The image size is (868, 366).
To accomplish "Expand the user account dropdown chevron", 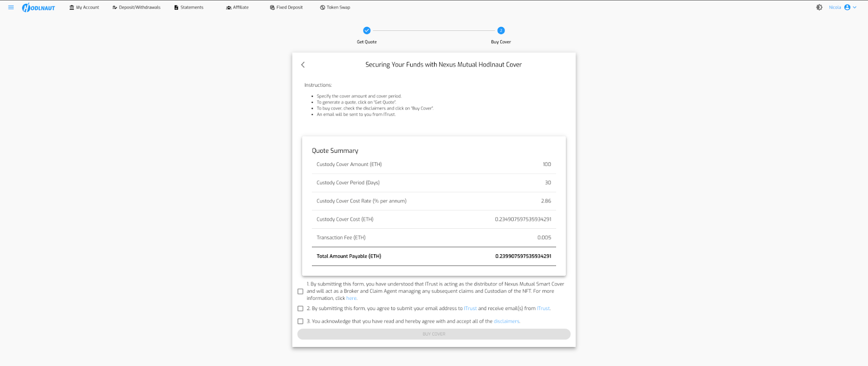I will point(855,8).
